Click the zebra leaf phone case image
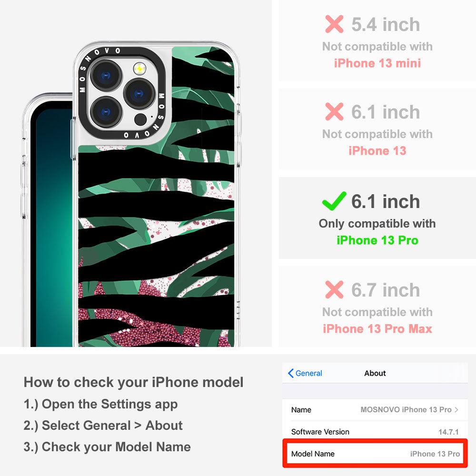This screenshot has height=476, width=476. [x=156, y=194]
